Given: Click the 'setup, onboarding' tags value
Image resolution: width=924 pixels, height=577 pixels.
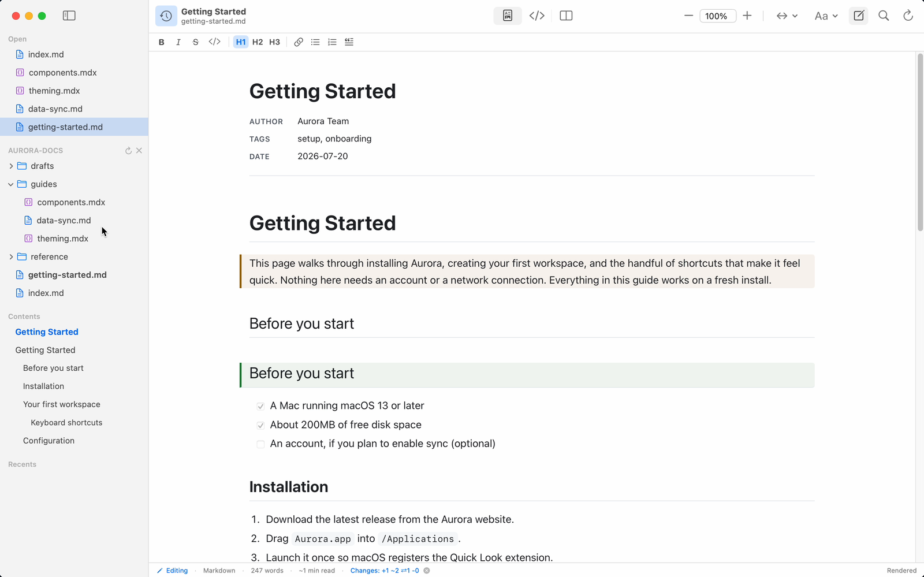Looking at the screenshot, I should (x=334, y=139).
